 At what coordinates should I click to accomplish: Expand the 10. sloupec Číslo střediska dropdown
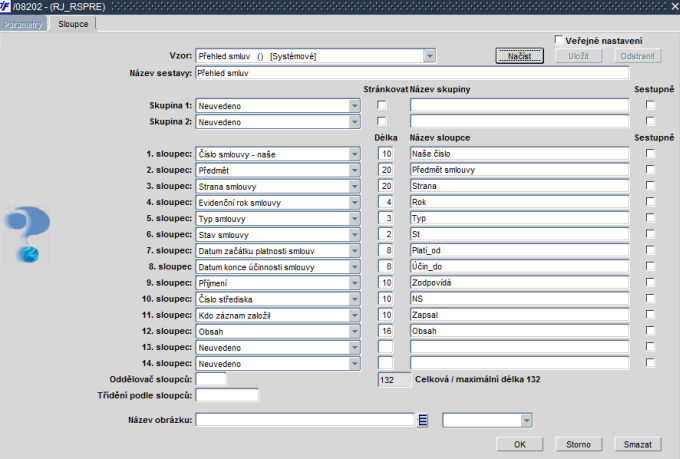pyautogui.click(x=354, y=299)
